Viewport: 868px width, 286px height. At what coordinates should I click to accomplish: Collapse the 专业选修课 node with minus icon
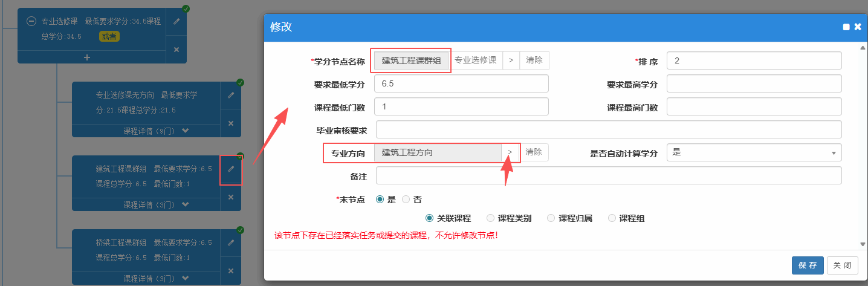31,21
